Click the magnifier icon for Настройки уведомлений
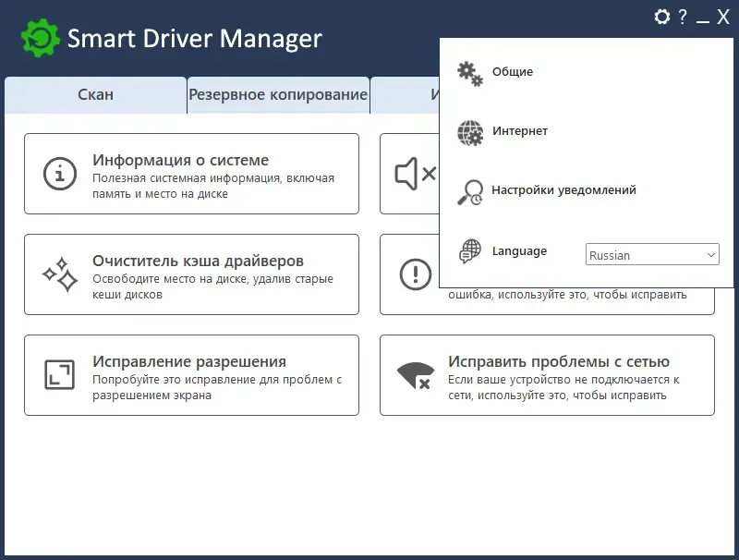 pyautogui.click(x=470, y=190)
